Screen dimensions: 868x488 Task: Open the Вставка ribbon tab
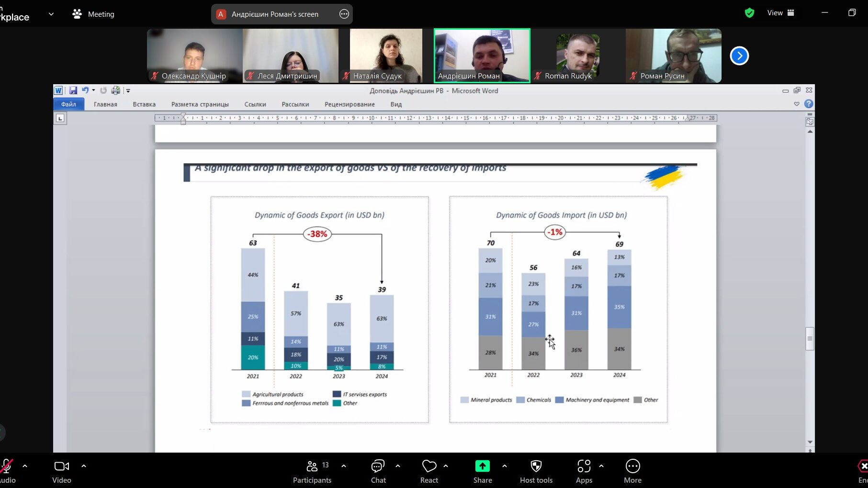click(144, 104)
